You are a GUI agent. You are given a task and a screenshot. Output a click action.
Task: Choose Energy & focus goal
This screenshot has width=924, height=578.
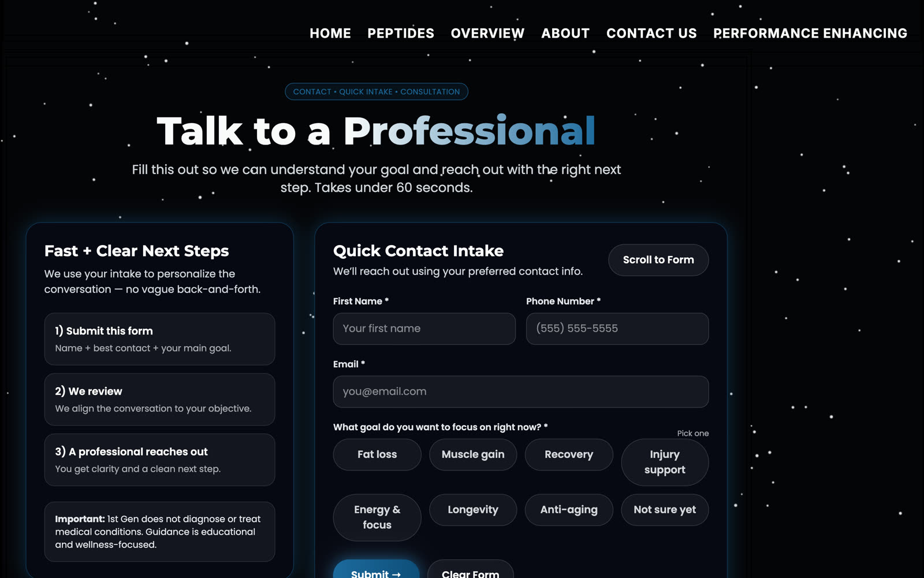click(377, 517)
